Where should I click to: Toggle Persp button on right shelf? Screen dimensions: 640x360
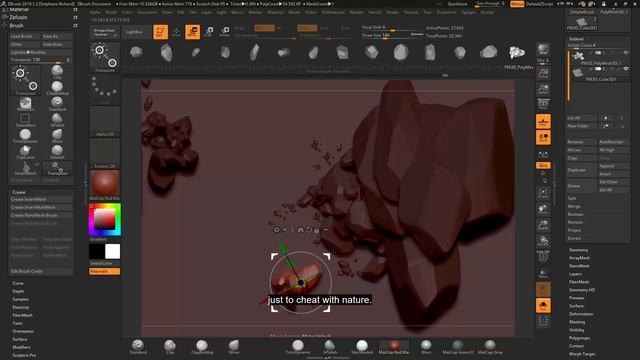(543, 103)
